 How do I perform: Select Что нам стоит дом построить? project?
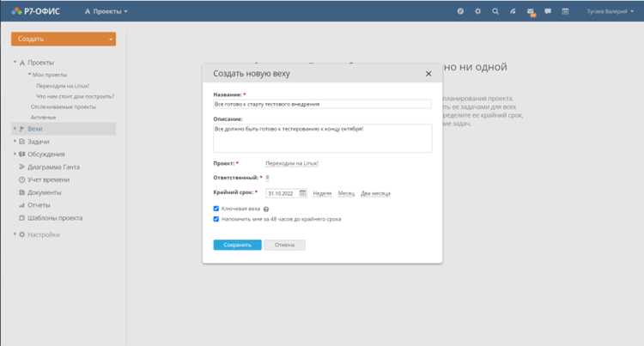76,96
